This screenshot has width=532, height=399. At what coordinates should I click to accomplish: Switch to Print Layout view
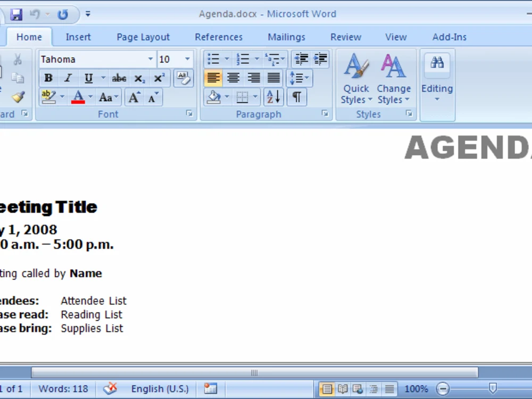coord(327,389)
